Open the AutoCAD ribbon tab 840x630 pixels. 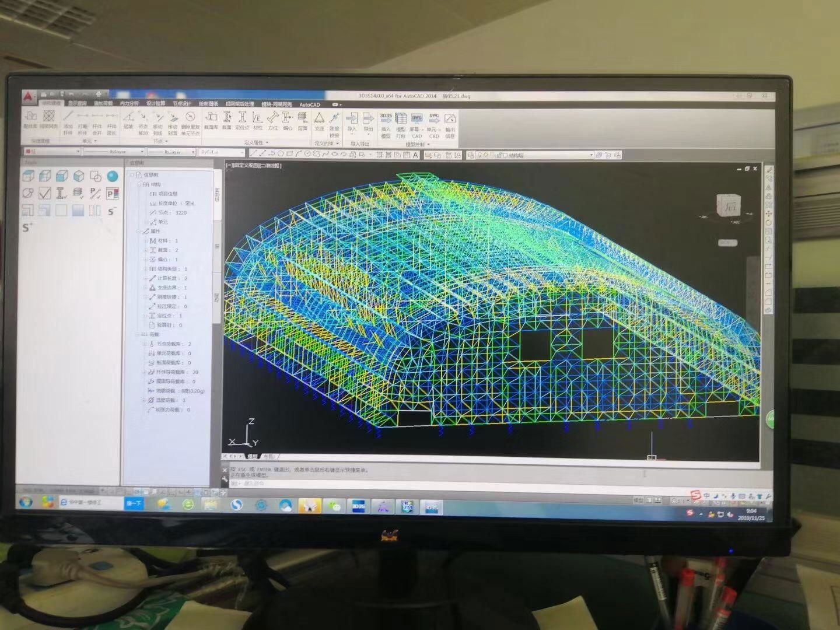click(x=310, y=104)
